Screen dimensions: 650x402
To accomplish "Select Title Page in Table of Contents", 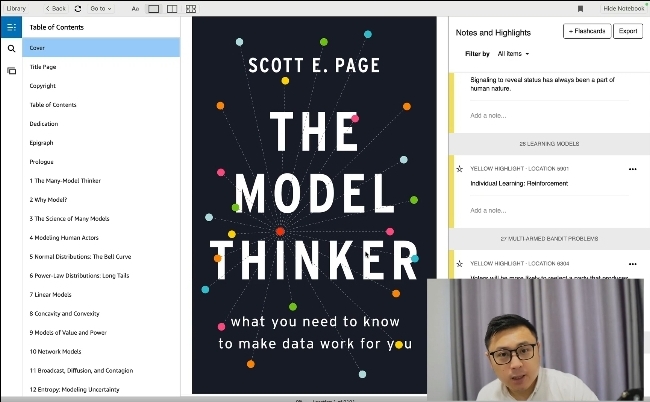I will tap(101, 67).
